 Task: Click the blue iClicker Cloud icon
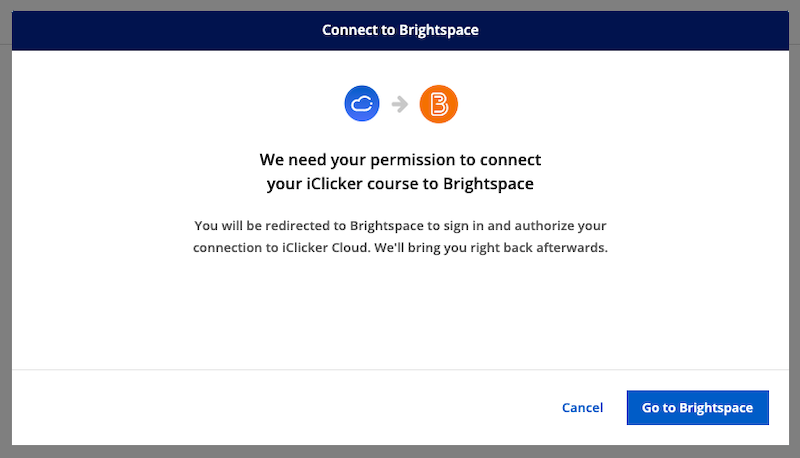click(362, 104)
